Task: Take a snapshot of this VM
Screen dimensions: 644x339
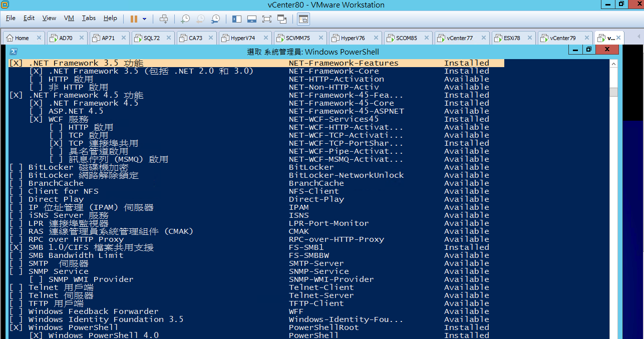Action: click(185, 19)
